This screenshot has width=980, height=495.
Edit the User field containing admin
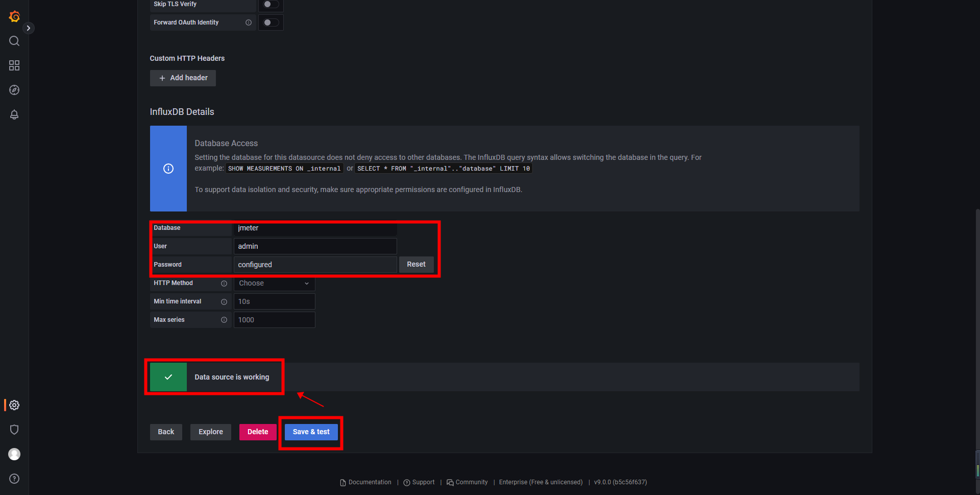point(315,246)
